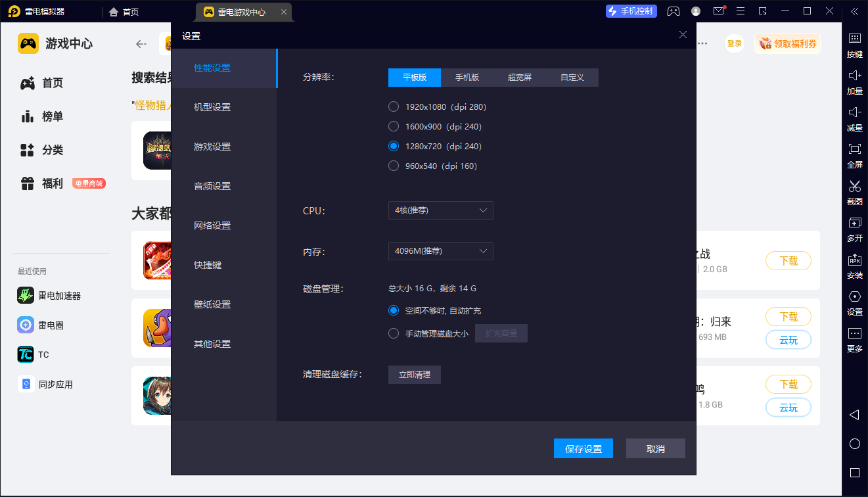Open the multi-instance (多开) manager

(854, 228)
